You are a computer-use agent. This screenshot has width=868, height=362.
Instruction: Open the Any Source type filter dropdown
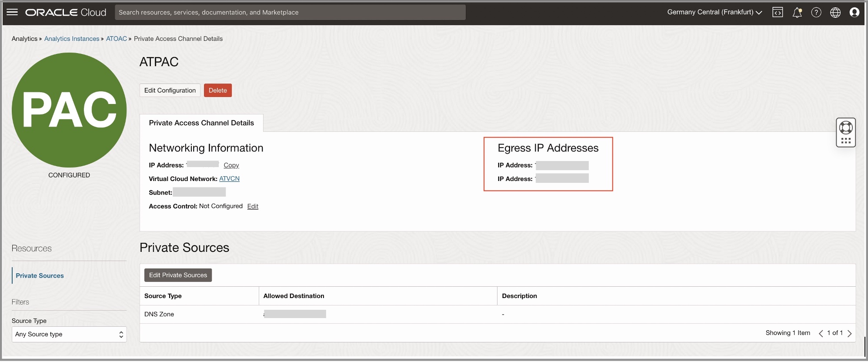pyautogui.click(x=69, y=334)
